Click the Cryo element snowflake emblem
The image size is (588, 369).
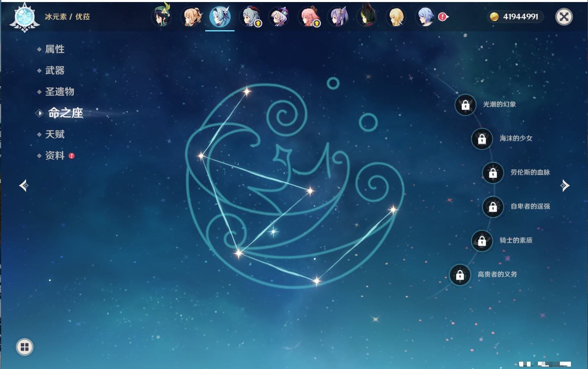(x=25, y=18)
